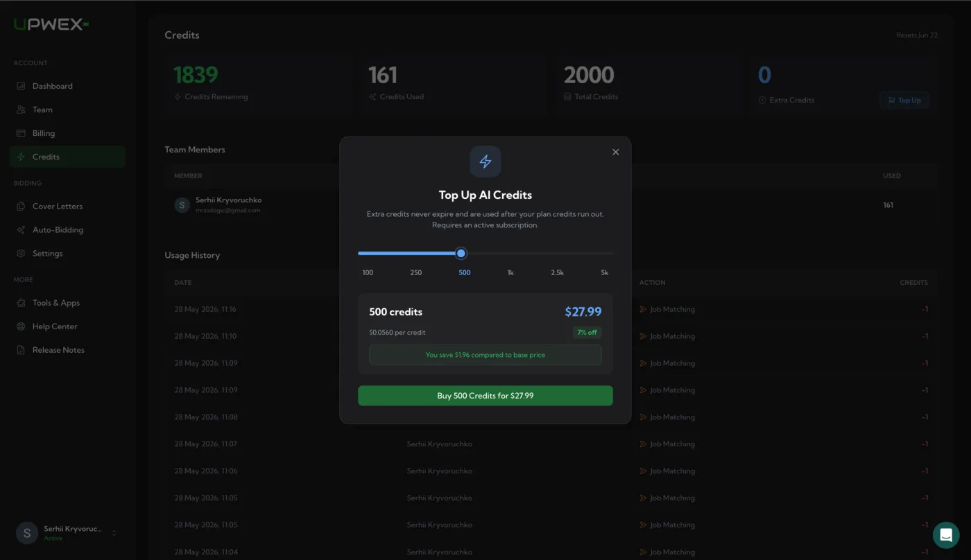
Task: Click Job Matching action on 11:07 row
Action: tap(667, 444)
